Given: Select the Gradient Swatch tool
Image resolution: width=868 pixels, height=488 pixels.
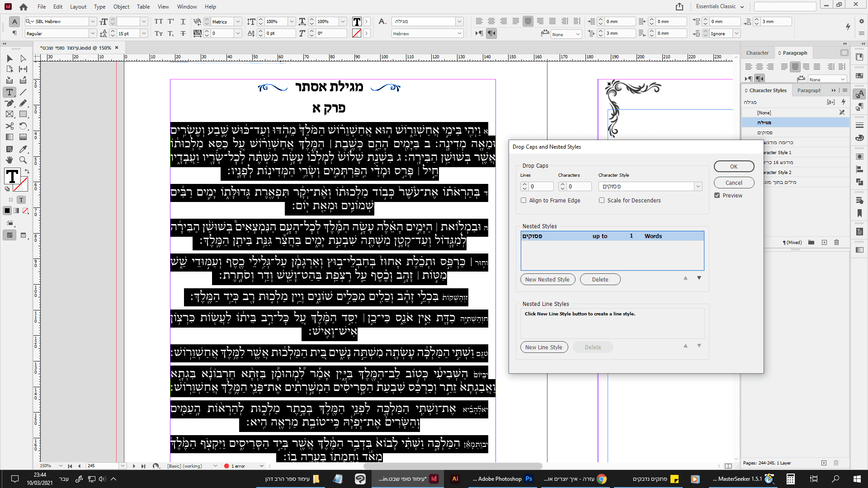Looking at the screenshot, I should tap(9, 137).
